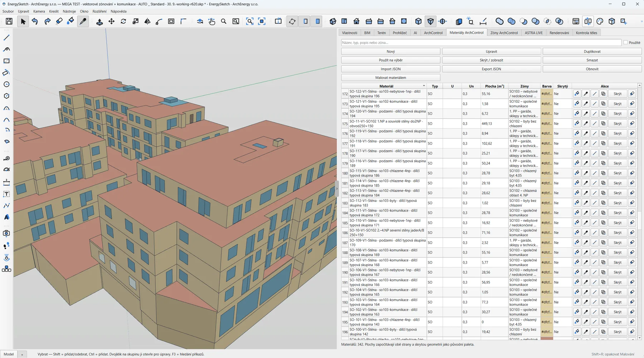Click the Redo arrow icon
The image size is (644, 358).
[x=47, y=21]
